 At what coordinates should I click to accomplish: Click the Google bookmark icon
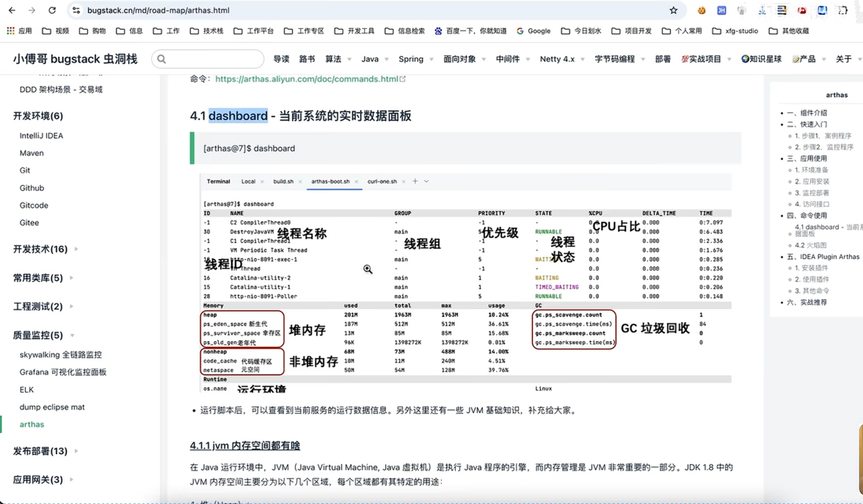coord(520,31)
